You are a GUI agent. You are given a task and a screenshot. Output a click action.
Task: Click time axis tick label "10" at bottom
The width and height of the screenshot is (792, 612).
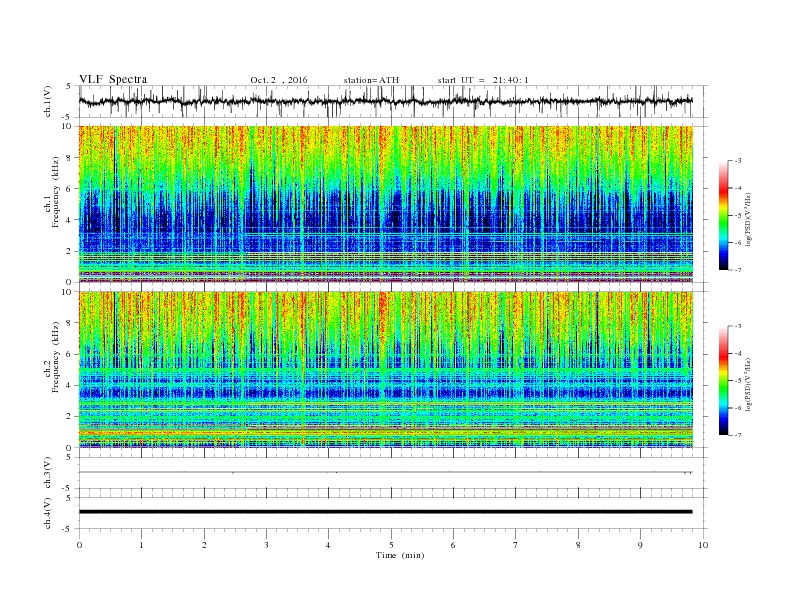(x=703, y=545)
